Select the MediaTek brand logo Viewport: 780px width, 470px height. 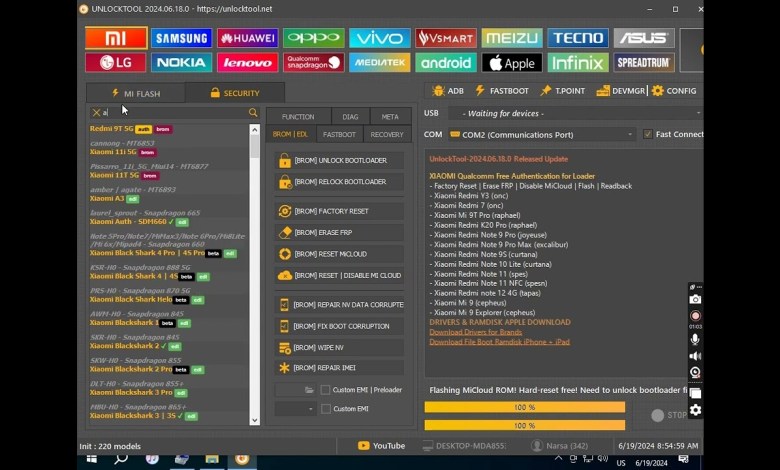tap(380, 63)
